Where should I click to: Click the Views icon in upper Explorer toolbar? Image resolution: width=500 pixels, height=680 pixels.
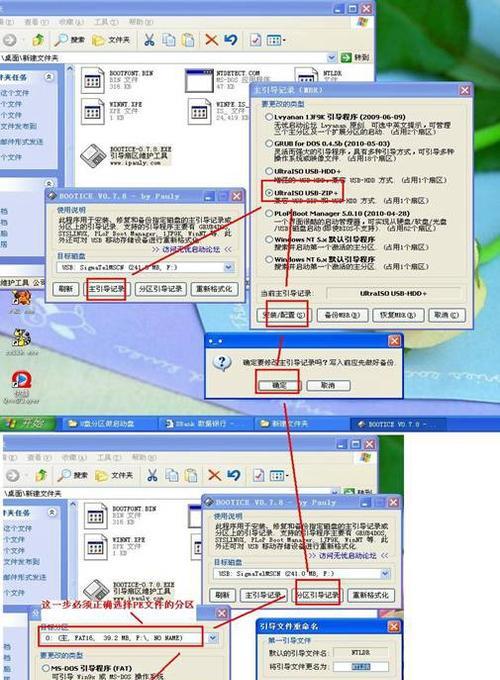click(x=275, y=40)
